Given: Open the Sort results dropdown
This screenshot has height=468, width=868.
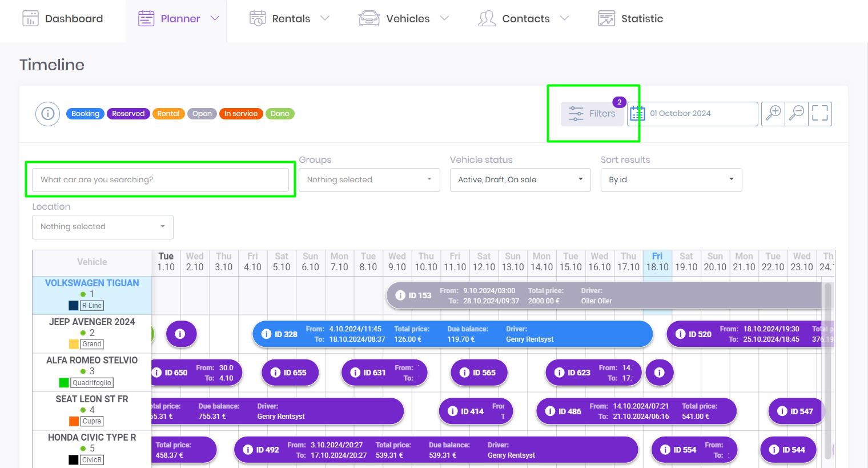Looking at the screenshot, I should pyautogui.click(x=670, y=179).
